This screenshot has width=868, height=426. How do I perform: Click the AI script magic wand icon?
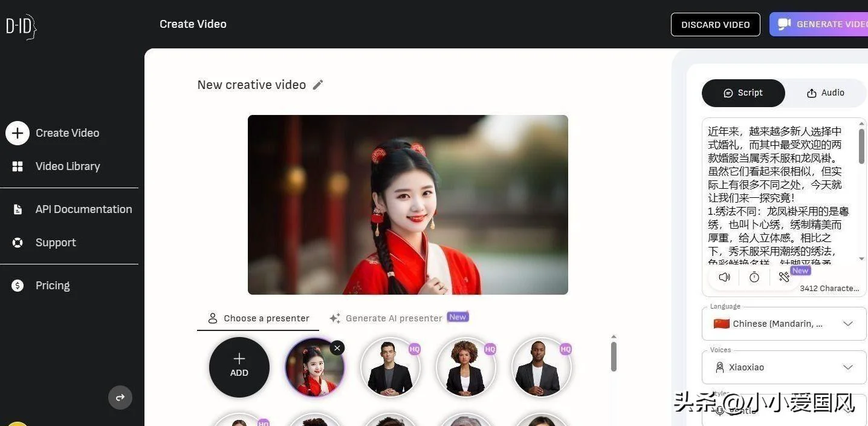pyautogui.click(x=784, y=277)
